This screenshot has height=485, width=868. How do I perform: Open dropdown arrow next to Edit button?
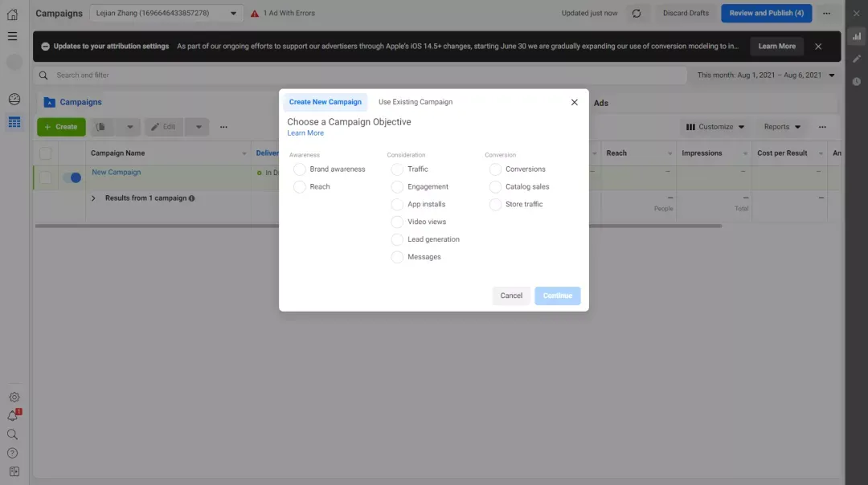click(x=199, y=127)
